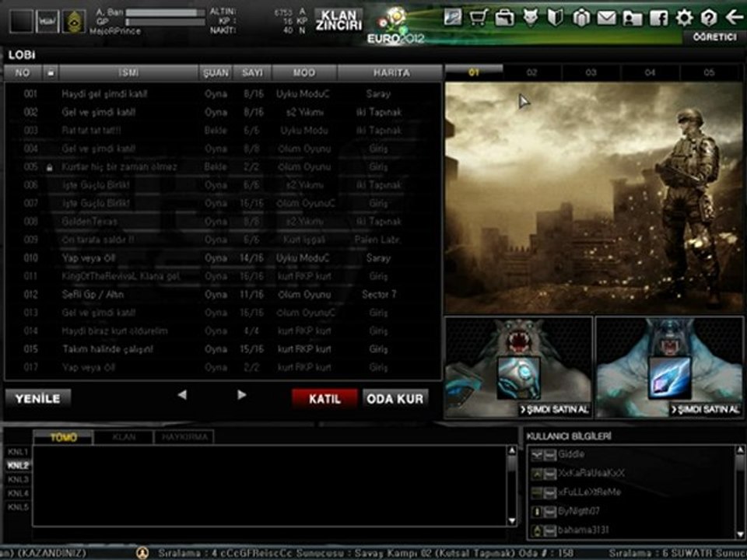Select chat channel KNL2

18,465
